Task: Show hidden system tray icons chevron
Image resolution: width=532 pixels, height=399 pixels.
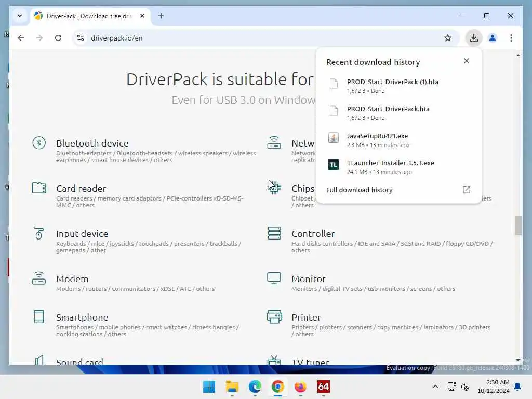Action: click(x=435, y=387)
